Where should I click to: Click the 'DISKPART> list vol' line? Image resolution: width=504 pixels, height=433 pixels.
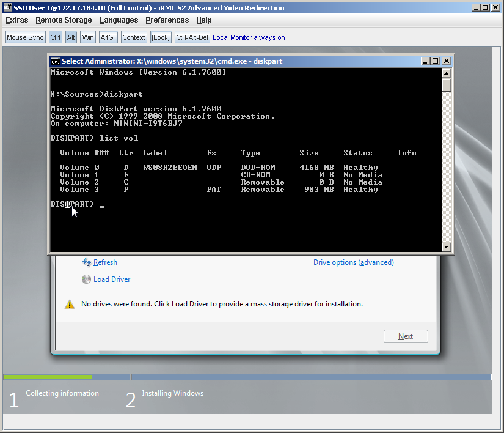95,138
